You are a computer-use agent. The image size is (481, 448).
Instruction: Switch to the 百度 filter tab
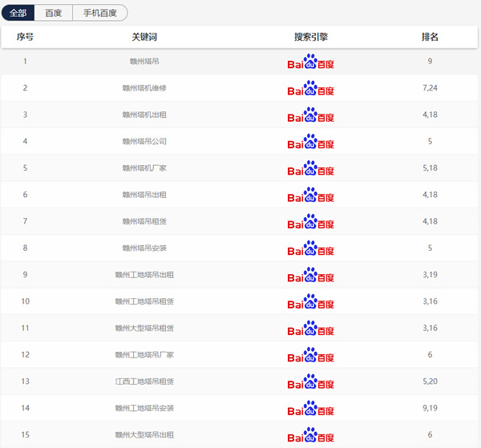click(x=54, y=13)
